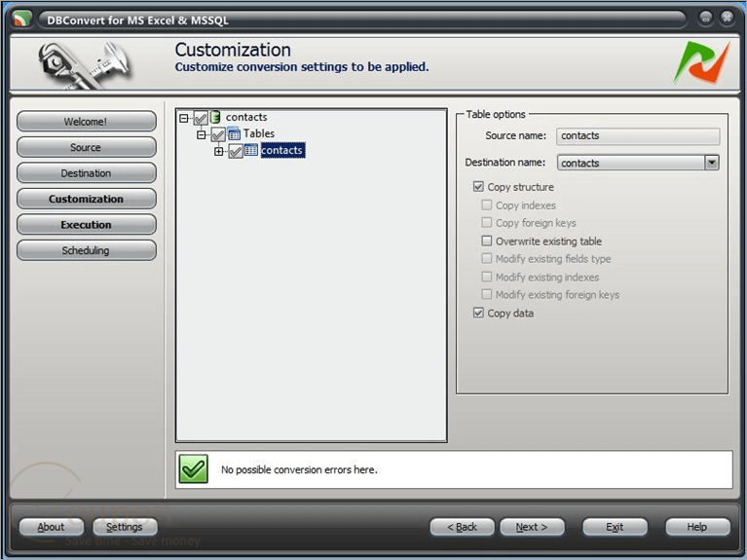747x560 pixels.
Task: Go to Welcome! step
Action: pyautogui.click(x=87, y=122)
